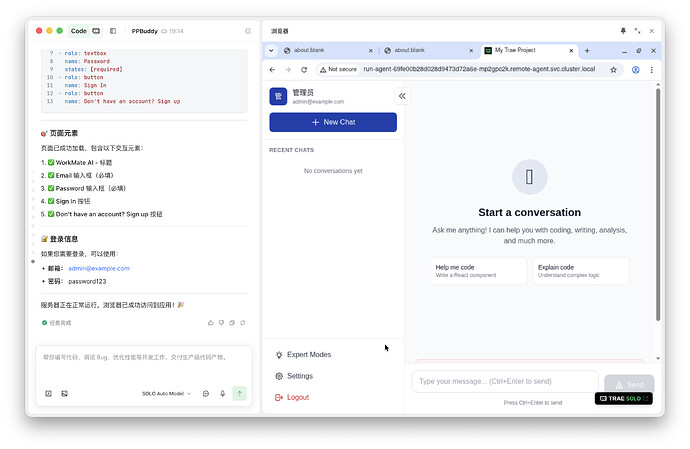Bookmark this page with the star

point(613,70)
